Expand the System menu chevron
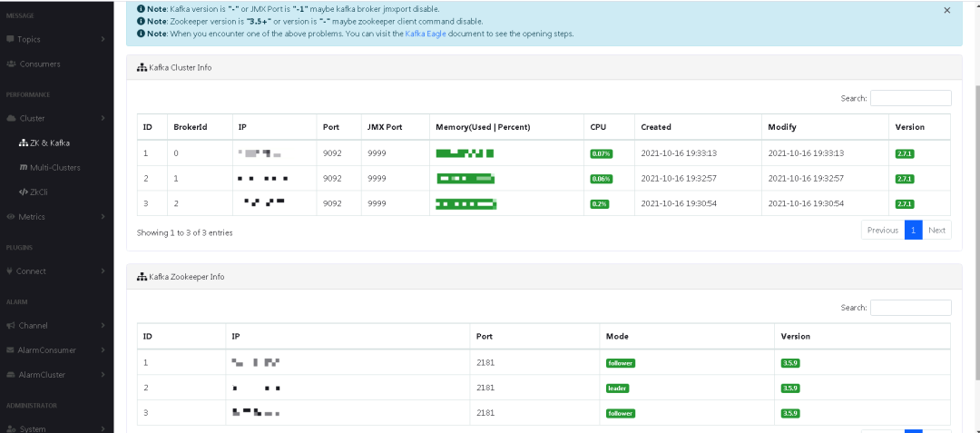Screen dimensions: 980x433 [x=103, y=428]
